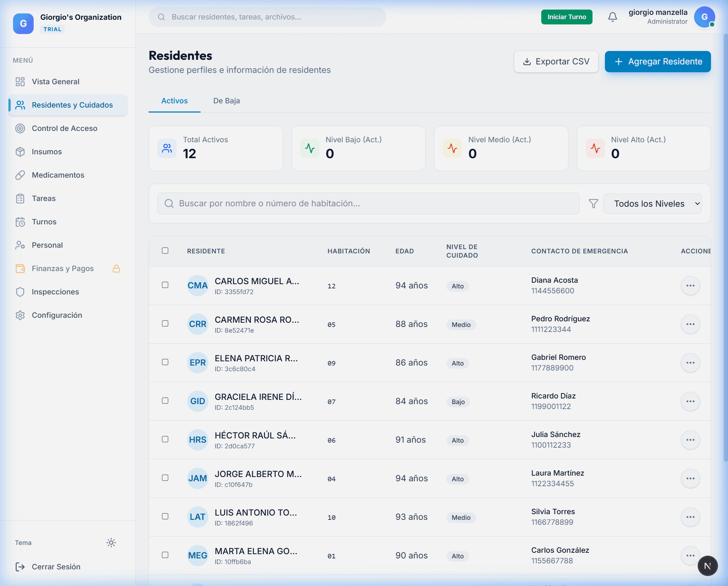Click the Finanzas y Pagos lock icon
The width and height of the screenshot is (728, 586).
[x=116, y=269]
